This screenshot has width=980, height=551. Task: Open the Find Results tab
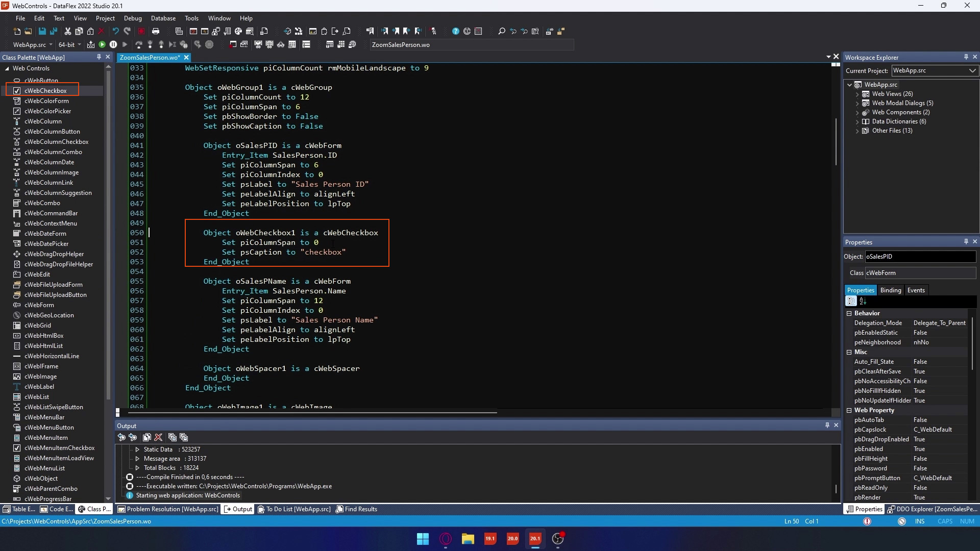[356, 509]
